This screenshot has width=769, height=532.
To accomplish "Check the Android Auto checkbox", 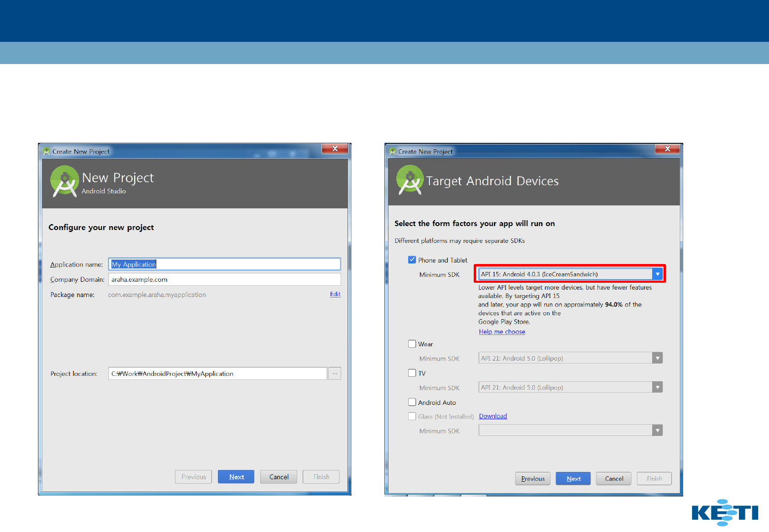I will pos(412,402).
